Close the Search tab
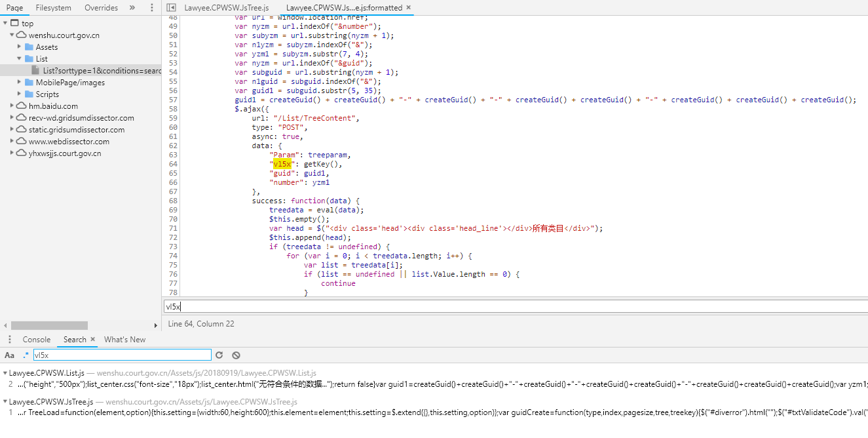868x438 pixels. pos(92,339)
